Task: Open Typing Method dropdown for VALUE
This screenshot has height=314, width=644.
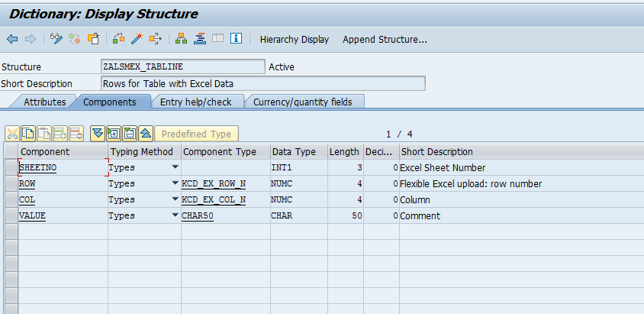Action: point(175,215)
